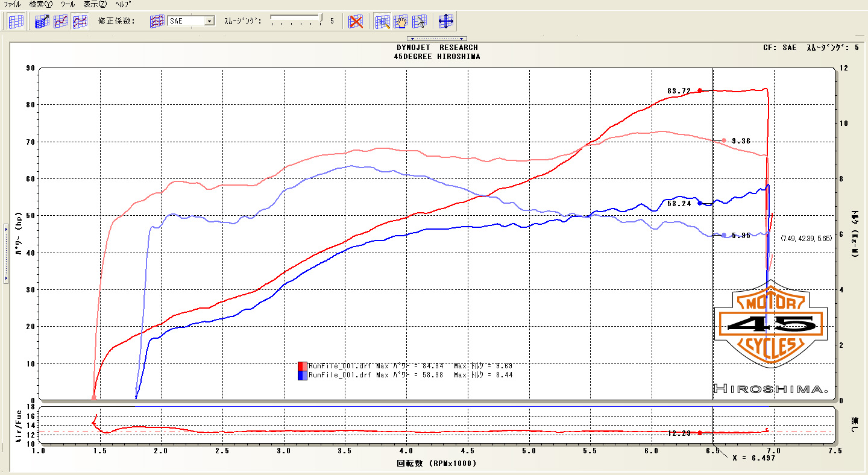This screenshot has height=475, width=868.
Task: Toggle the magnifier zoom tool
Action: (382, 22)
